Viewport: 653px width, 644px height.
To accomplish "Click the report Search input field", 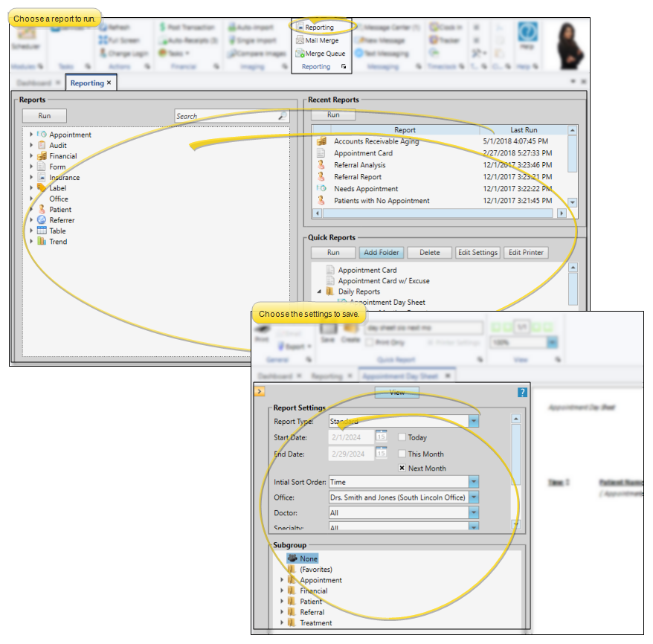I will (x=226, y=116).
